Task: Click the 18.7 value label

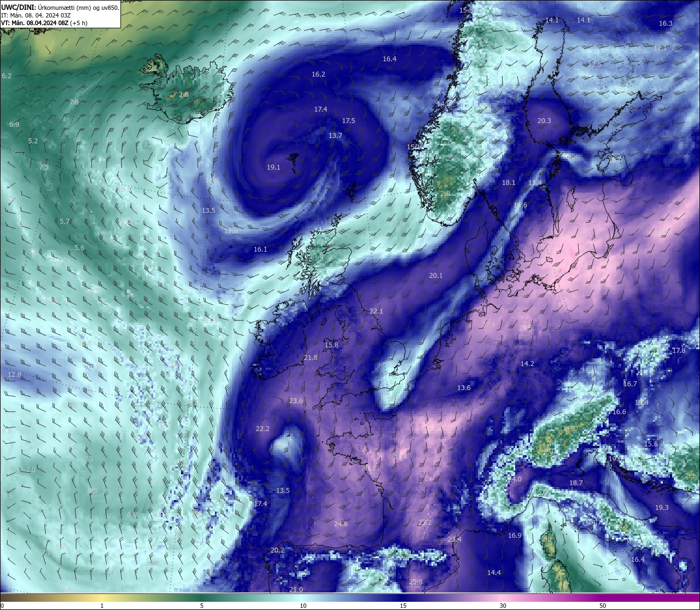Action: [576, 483]
